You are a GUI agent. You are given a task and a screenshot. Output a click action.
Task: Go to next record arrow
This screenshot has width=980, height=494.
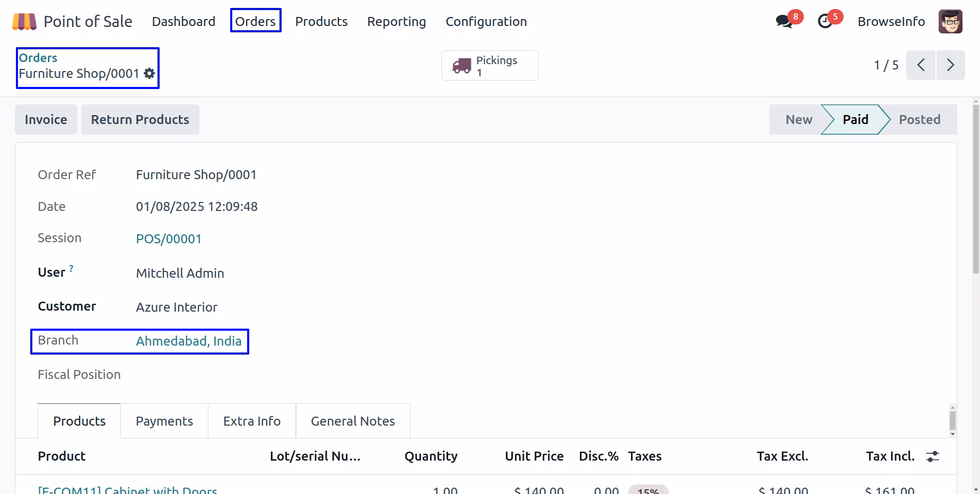tap(950, 65)
